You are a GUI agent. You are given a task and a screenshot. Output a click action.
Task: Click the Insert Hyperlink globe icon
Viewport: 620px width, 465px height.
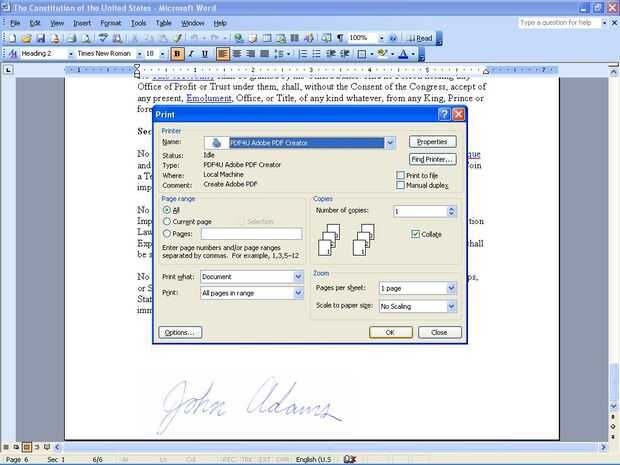pyautogui.click(x=238, y=38)
